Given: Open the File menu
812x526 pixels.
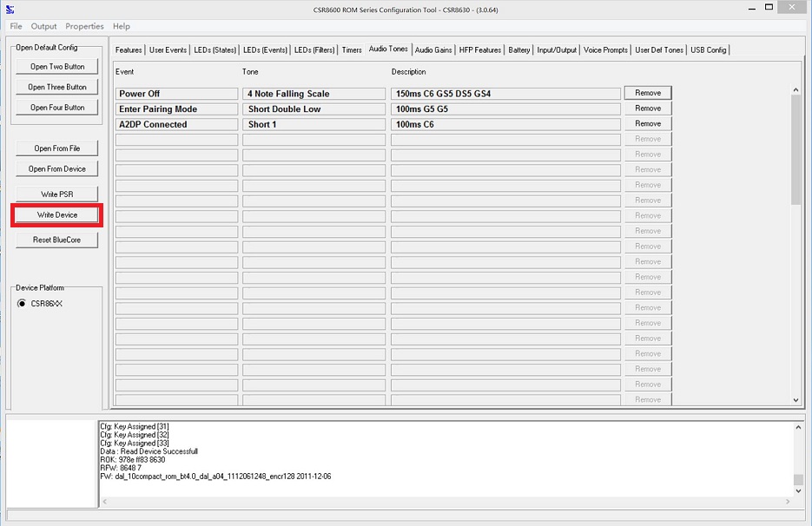Looking at the screenshot, I should point(15,26).
